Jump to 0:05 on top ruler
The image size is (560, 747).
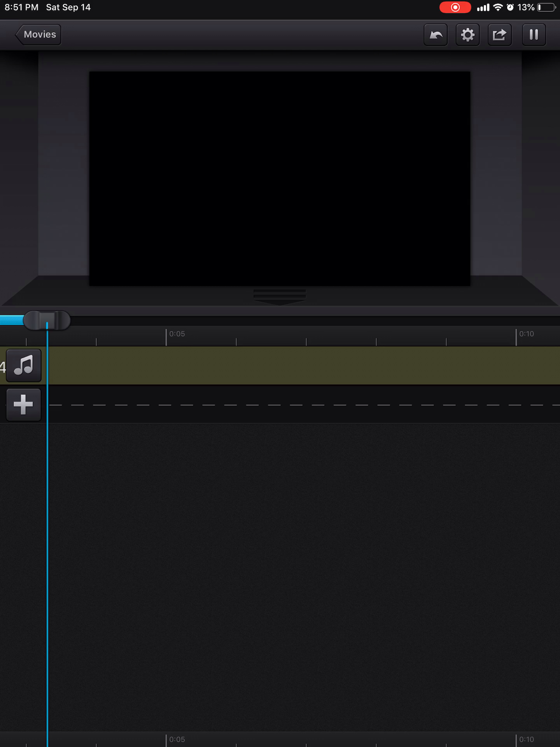[x=177, y=334]
